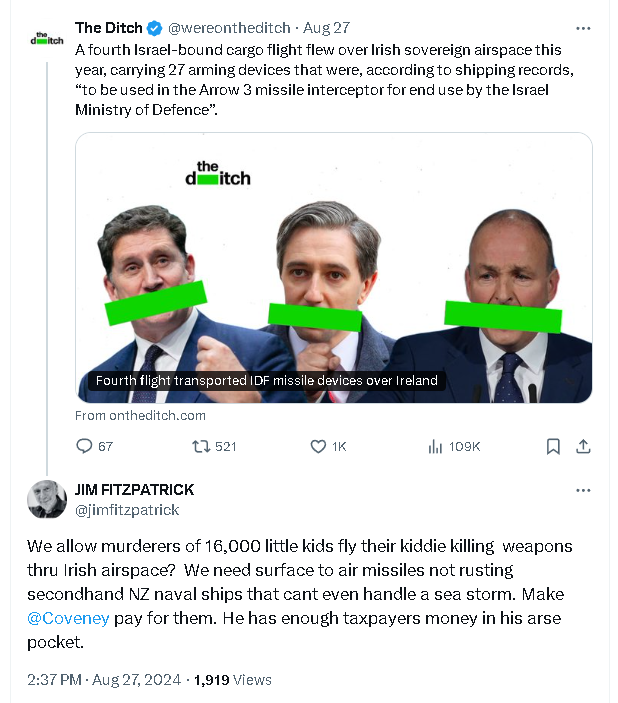The height and width of the screenshot is (703, 618).
Task: Click the reply comment icon showing 67
Action: [84, 446]
